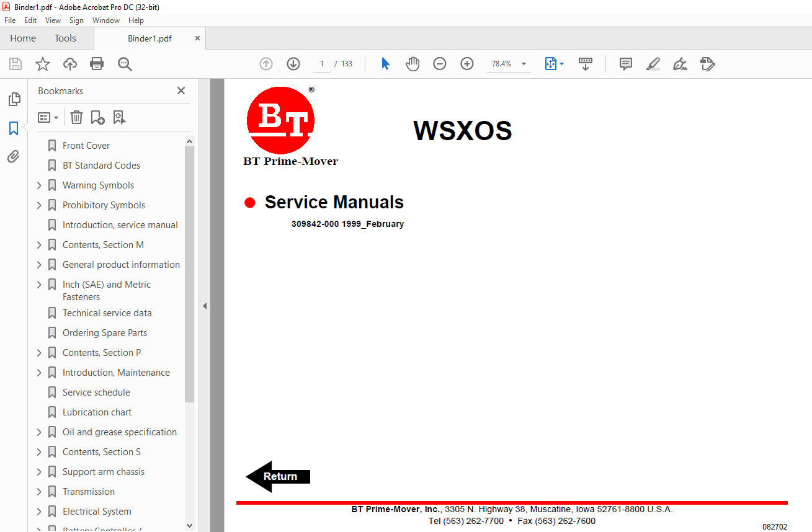The height and width of the screenshot is (532, 812).
Task: Expand Introduction, Maintenance bookmark
Action: pos(39,373)
